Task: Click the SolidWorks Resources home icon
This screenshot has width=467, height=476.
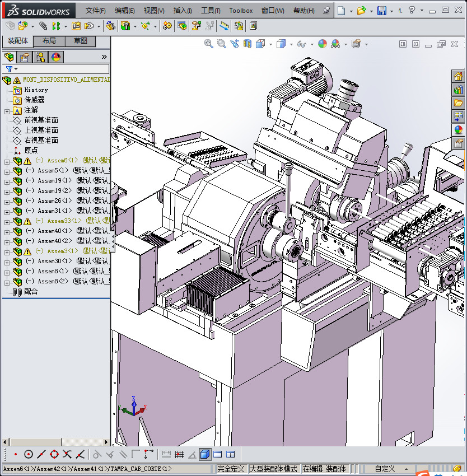Action: [459, 77]
